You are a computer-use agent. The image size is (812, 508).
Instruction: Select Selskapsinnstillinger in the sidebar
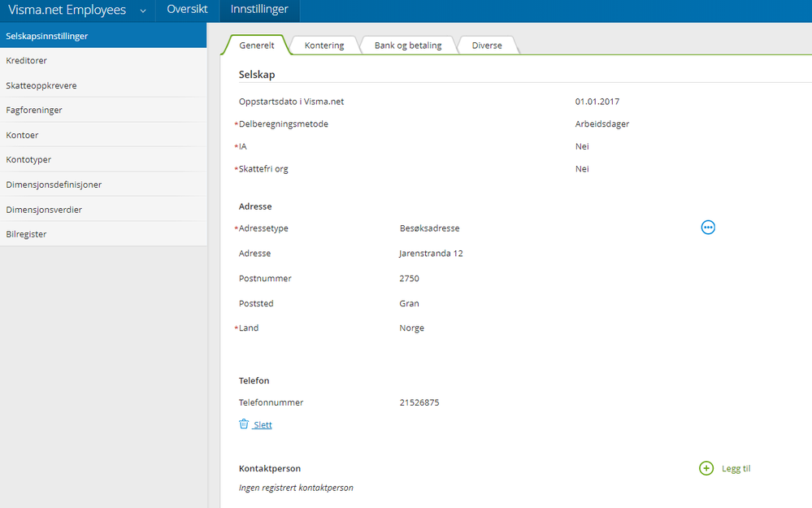point(103,36)
